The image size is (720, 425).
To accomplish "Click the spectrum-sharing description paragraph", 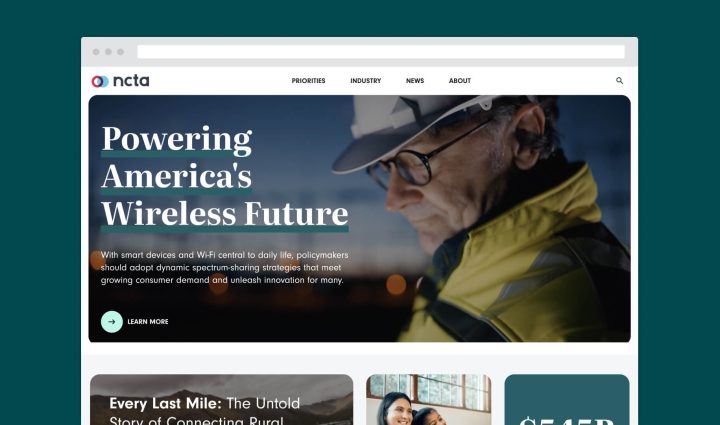I will coord(225,268).
